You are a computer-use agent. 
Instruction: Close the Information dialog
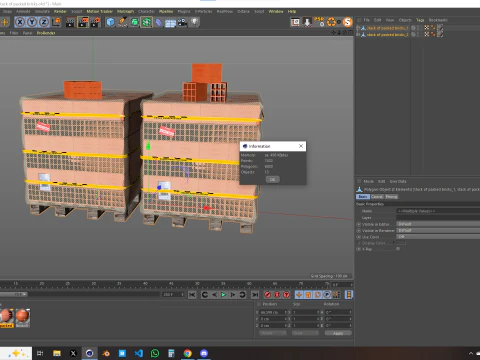(301, 146)
